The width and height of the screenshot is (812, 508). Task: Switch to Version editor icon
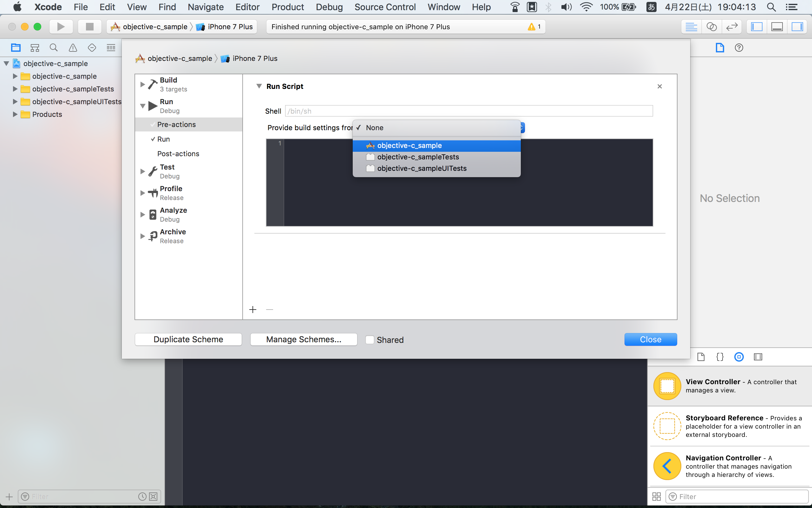coord(732,27)
